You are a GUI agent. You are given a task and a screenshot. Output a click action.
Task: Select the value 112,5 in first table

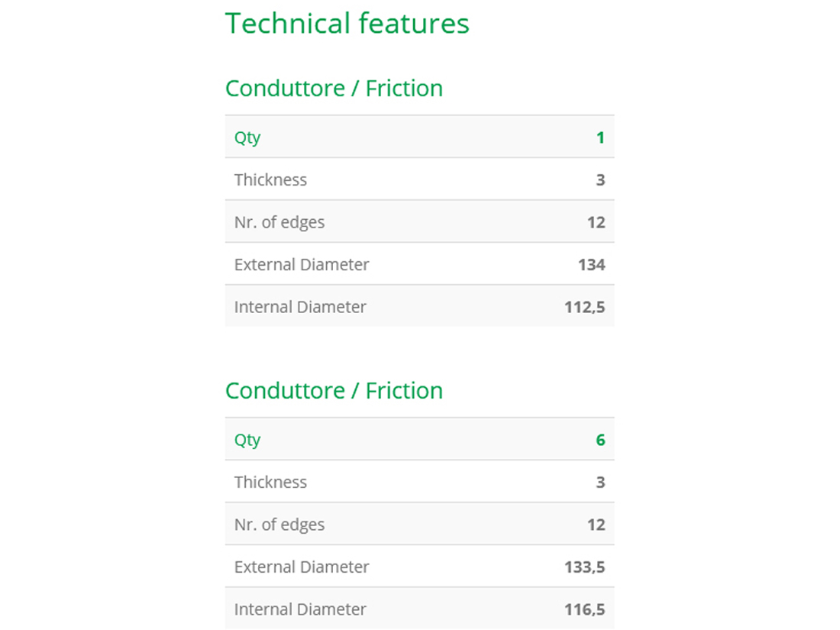coord(584,307)
